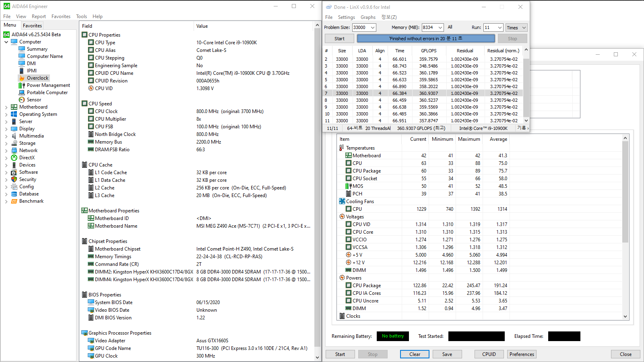Click the Temperatures thermometer icon
This screenshot has width=644, height=362.
click(342, 148)
